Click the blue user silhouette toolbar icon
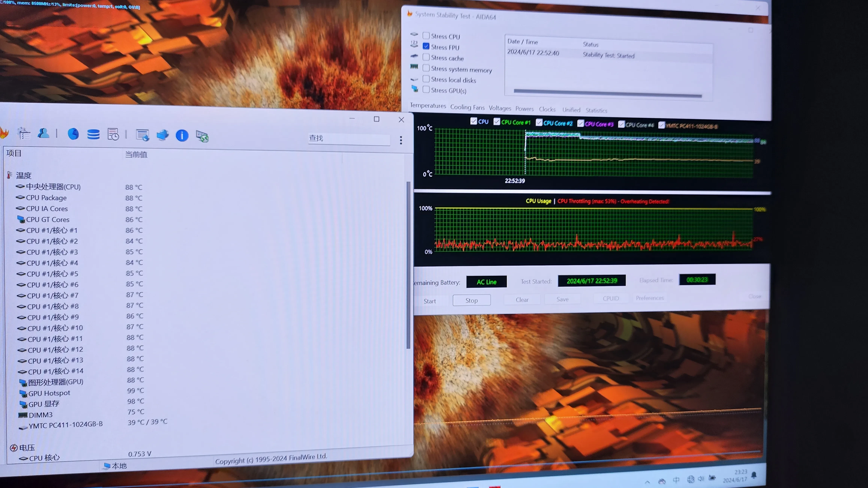Image resolution: width=868 pixels, height=488 pixels. [44, 133]
